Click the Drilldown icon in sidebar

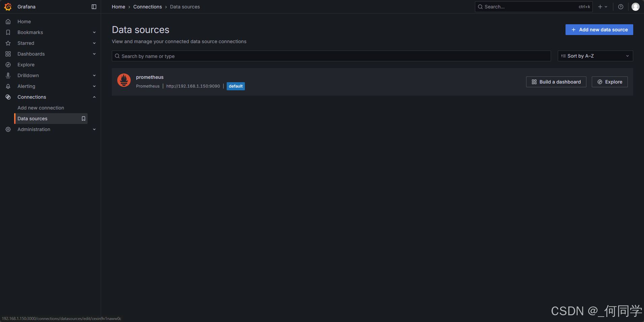click(x=8, y=75)
